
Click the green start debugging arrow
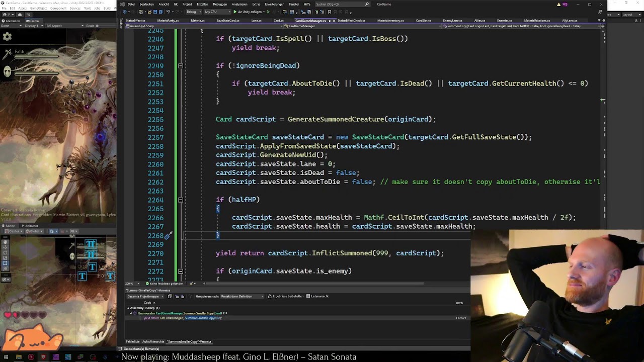tap(235, 12)
